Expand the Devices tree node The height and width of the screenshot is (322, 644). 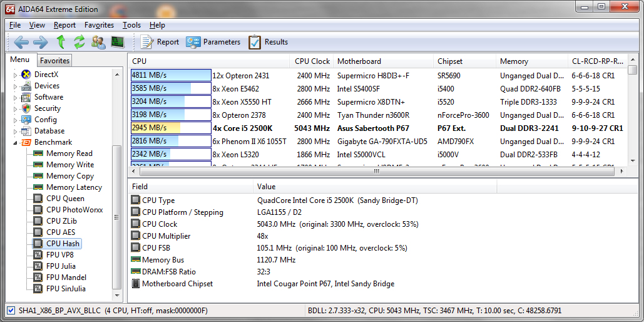tap(16, 86)
